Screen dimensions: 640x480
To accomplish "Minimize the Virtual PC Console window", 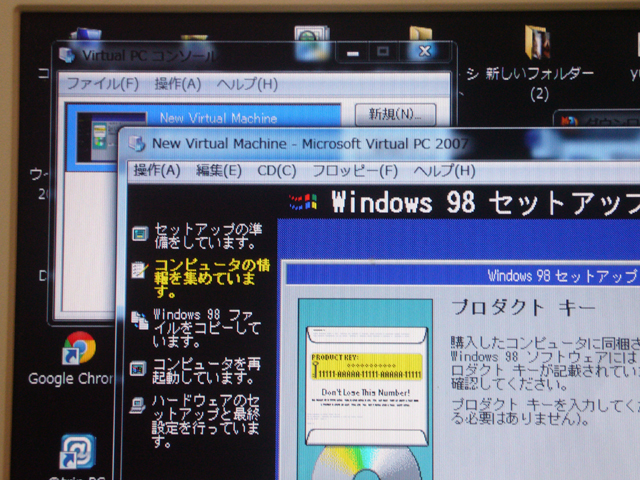I will click(x=353, y=53).
